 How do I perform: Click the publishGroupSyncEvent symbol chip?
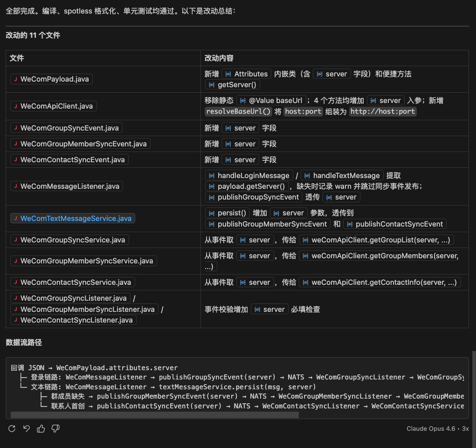(x=254, y=197)
